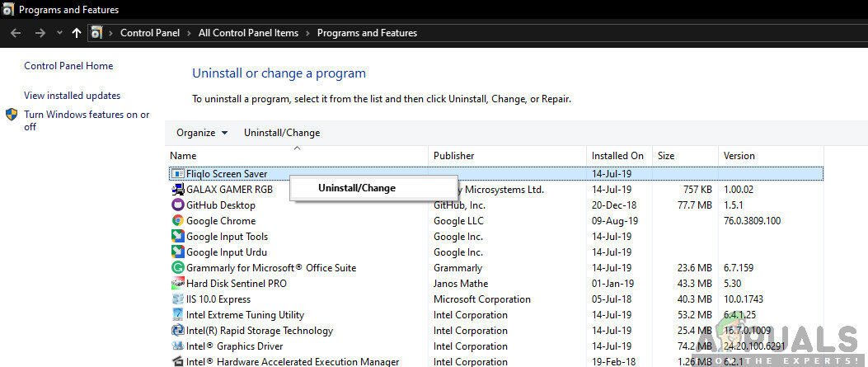Sort list by Publisher column
This screenshot has width=868, height=367.
[x=454, y=156]
